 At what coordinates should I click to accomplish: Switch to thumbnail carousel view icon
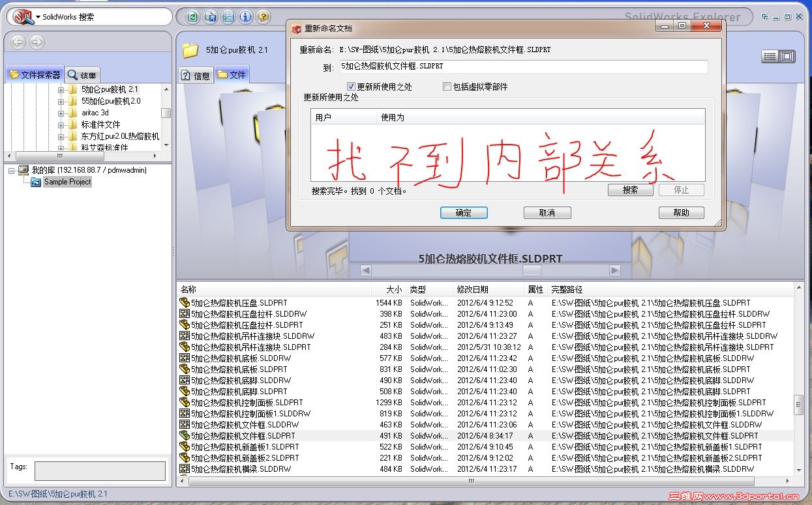[x=787, y=57]
